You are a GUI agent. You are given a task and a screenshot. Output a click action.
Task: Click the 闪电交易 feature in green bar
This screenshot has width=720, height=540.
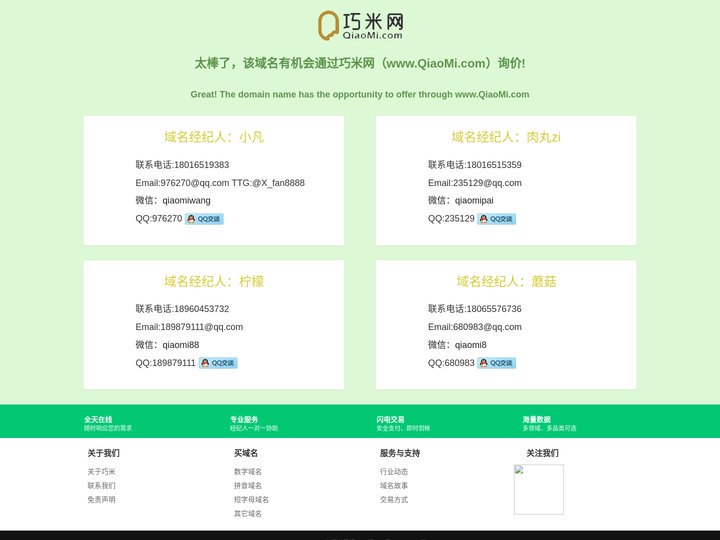[403, 423]
